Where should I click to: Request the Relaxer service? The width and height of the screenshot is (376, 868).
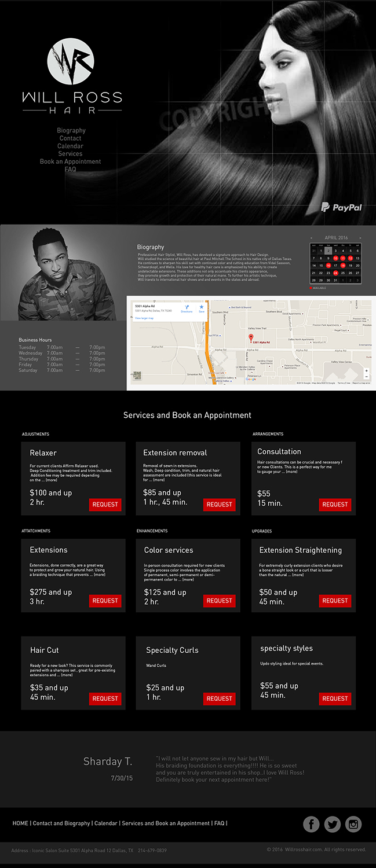coord(105,505)
